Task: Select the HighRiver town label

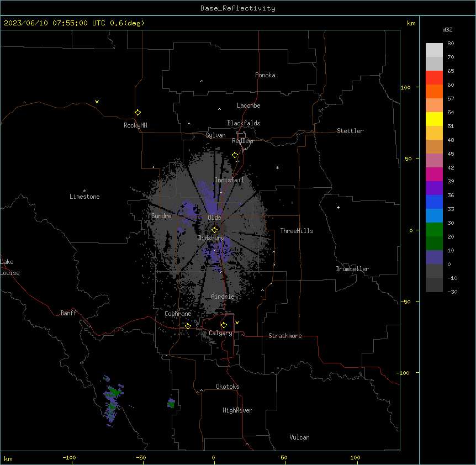Action: click(x=237, y=410)
